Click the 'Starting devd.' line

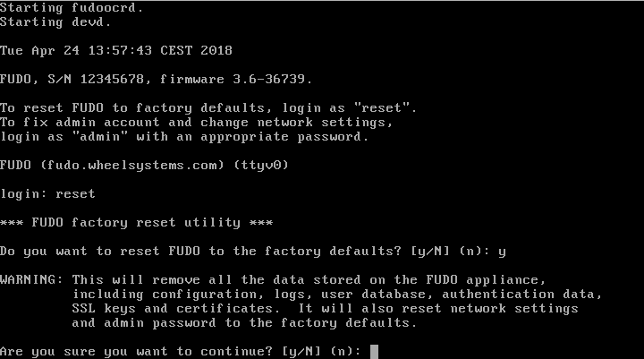[x=55, y=21]
